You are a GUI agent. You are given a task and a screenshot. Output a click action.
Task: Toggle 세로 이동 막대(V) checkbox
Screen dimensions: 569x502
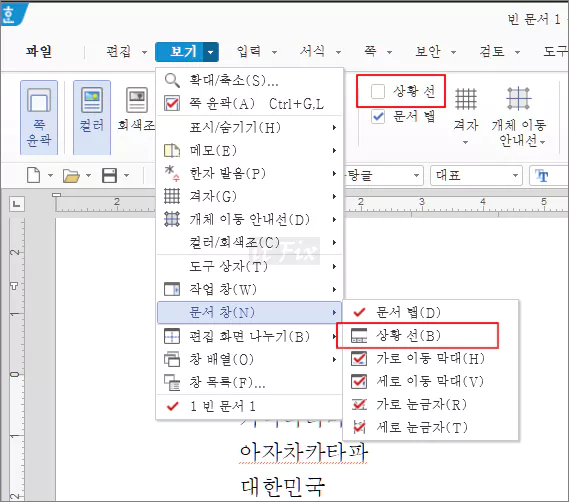359,381
